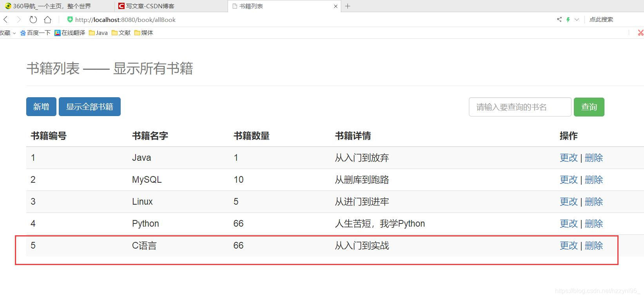Click 更改 for the C语言 book

pos(568,245)
